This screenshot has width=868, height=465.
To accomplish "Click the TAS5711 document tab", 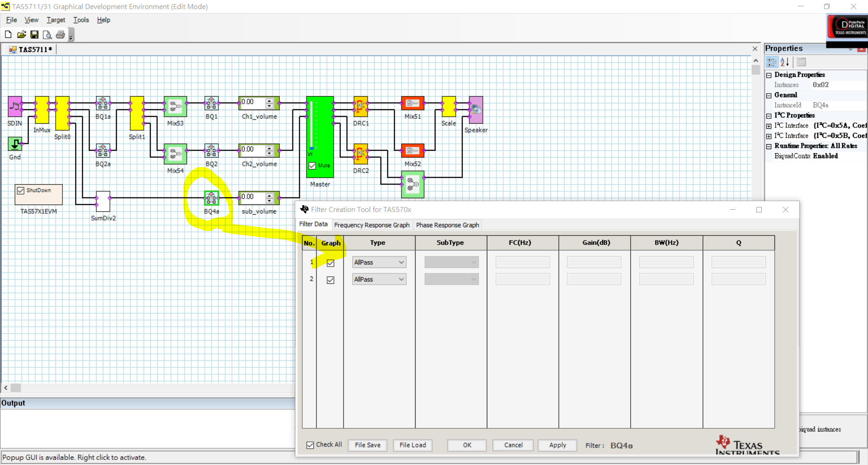I will click(x=31, y=49).
